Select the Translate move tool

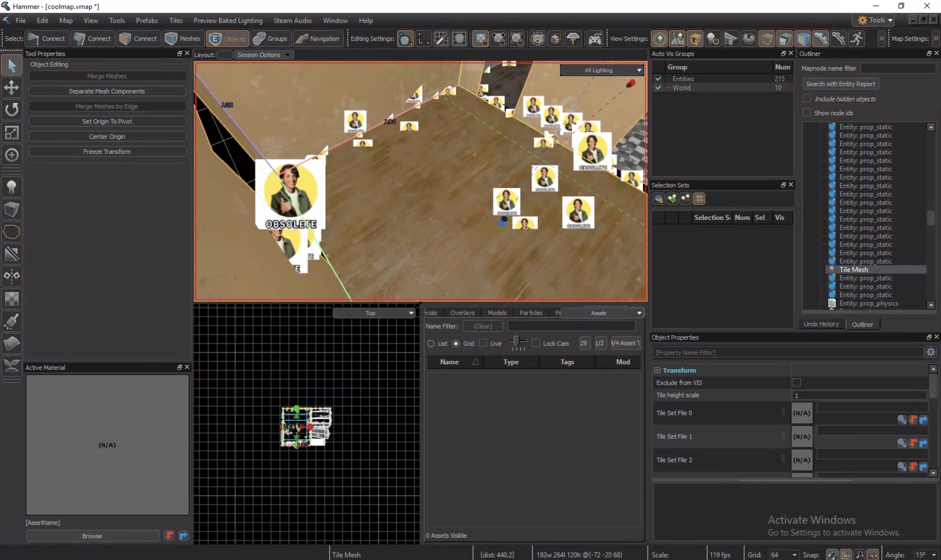[x=12, y=88]
